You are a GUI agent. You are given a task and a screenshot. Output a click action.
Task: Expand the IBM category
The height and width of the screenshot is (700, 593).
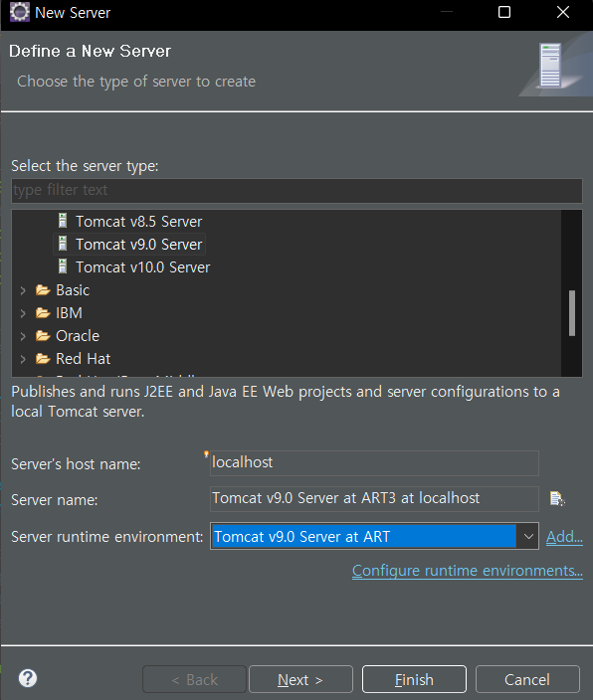(x=23, y=313)
